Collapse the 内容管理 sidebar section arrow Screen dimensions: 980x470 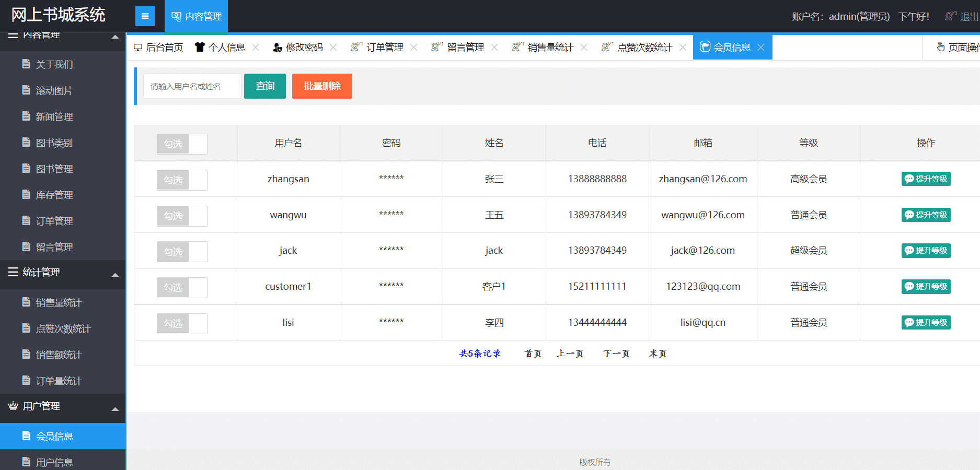[115, 37]
